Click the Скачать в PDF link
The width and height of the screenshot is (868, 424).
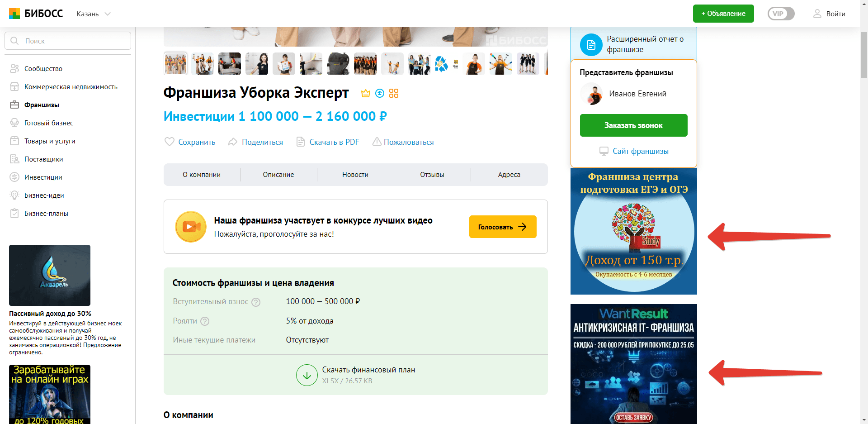coord(334,142)
